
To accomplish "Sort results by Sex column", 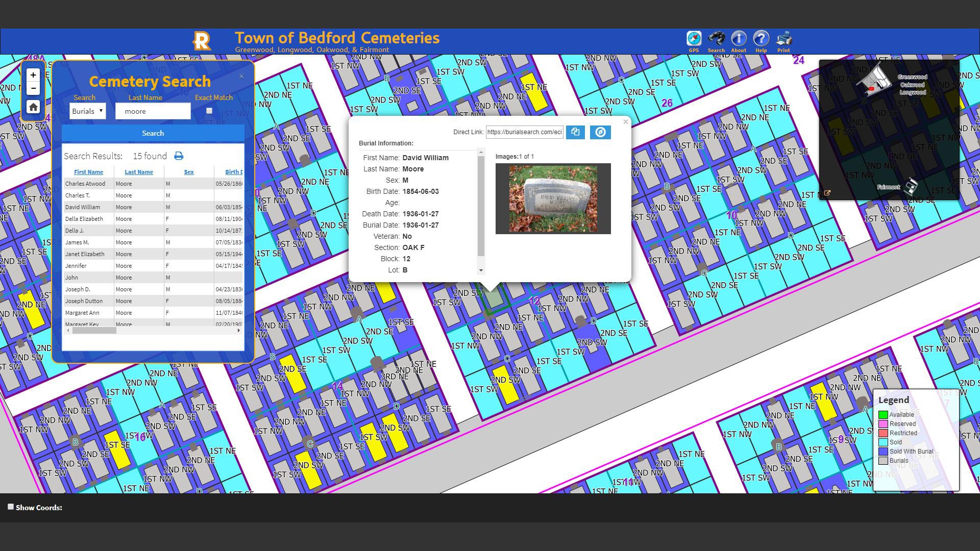I will (x=189, y=172).
